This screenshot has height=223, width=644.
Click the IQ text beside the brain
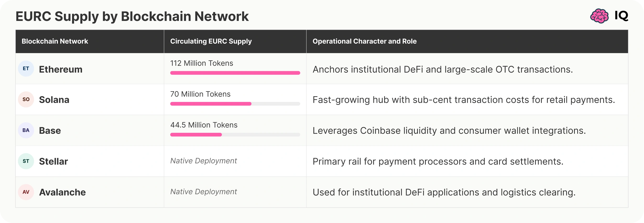621,16
